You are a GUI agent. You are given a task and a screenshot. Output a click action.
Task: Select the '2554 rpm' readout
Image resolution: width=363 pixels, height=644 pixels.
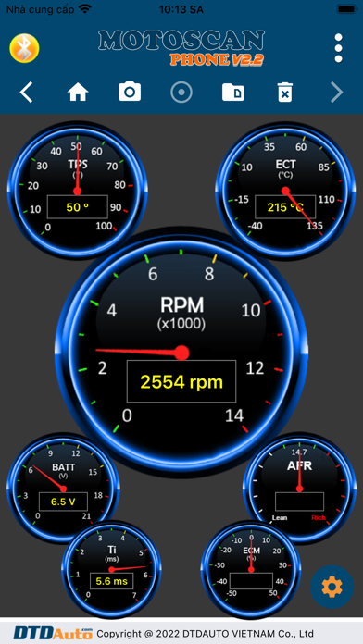pyautogui.click(x=181, y=381)
